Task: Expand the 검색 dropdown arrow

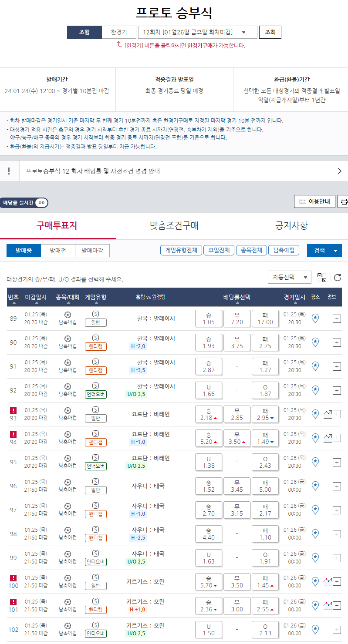Action: pos(335,251)
